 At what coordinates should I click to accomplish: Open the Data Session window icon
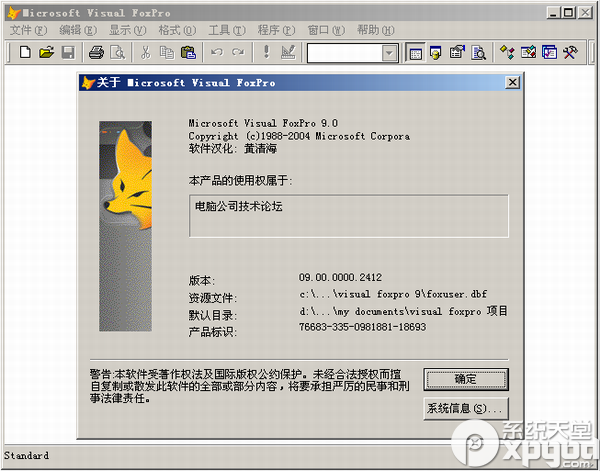pyautogui.click(x=436, y=52)
